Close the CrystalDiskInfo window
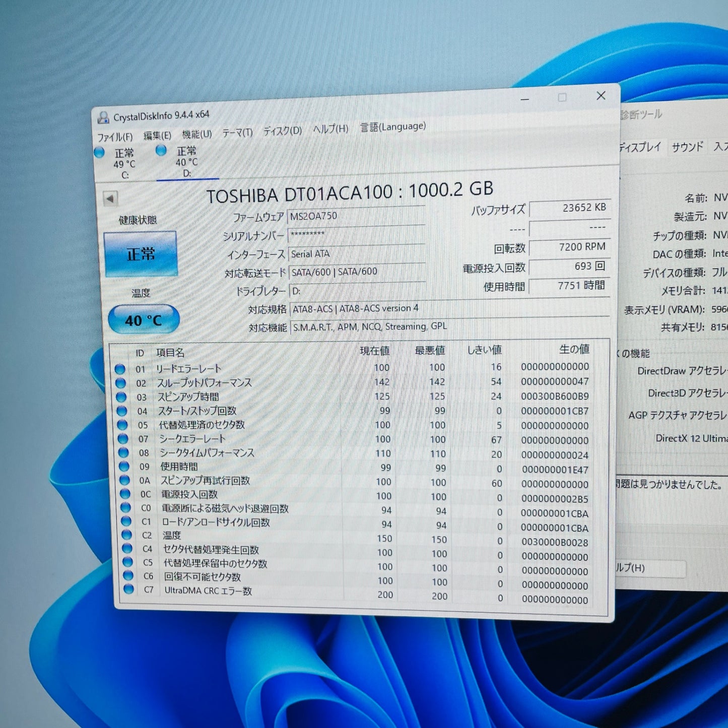Screen dimensions: 728x728 pyautogui.click(x=601, y=96)
